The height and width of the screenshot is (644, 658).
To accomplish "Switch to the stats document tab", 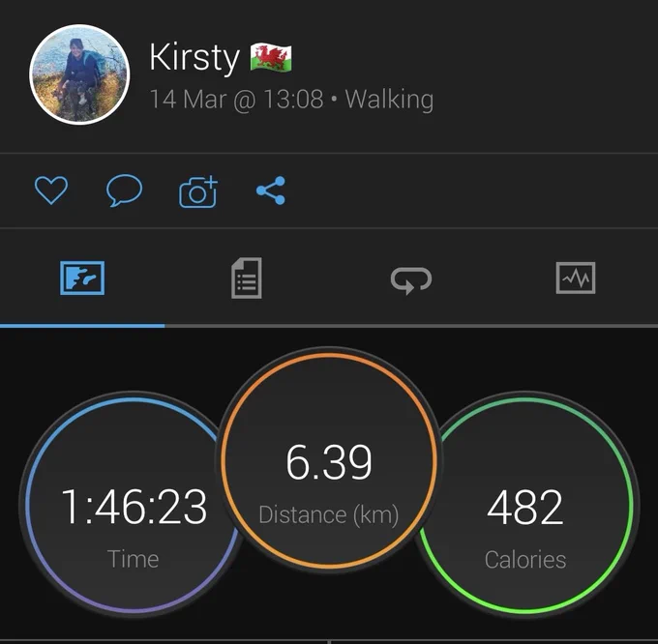I will pyautogui.click(x=247, y=278).
